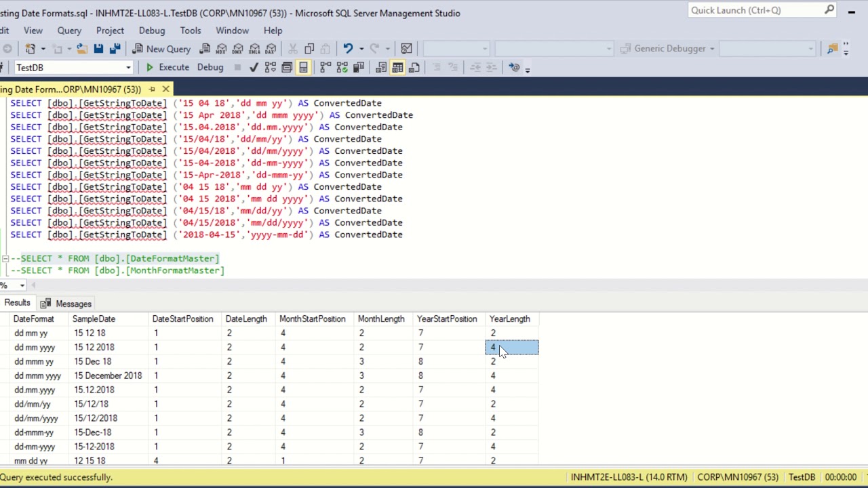Click the Quick Launch search field
Viewport: 868px width, 488px height.
[756, 10]
